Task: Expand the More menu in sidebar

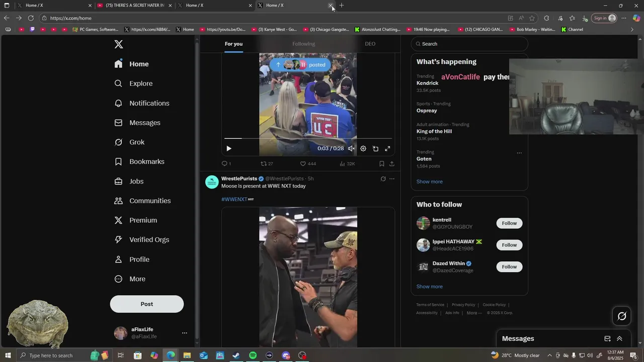Action: [x=130, y=279]
